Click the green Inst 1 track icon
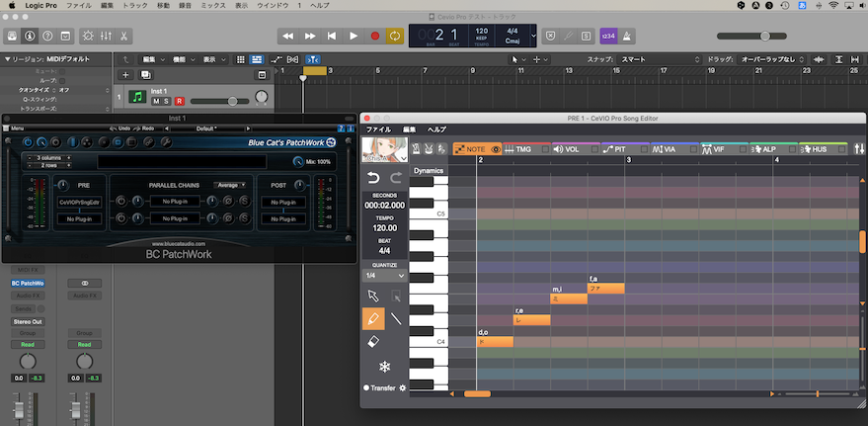This screenshot has width=868, height=426. click(137, 97)
